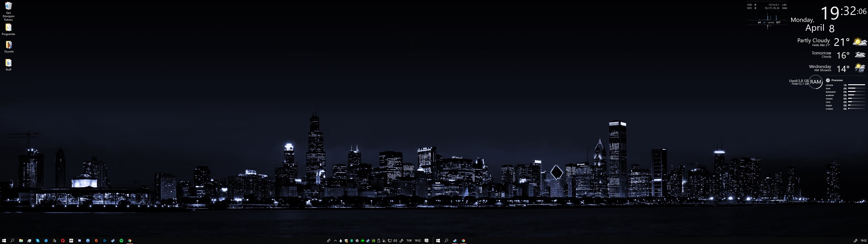Screen dimensions: 868x244
Task: Launch Opera browser from the taskbar
Action: (63, 241)
